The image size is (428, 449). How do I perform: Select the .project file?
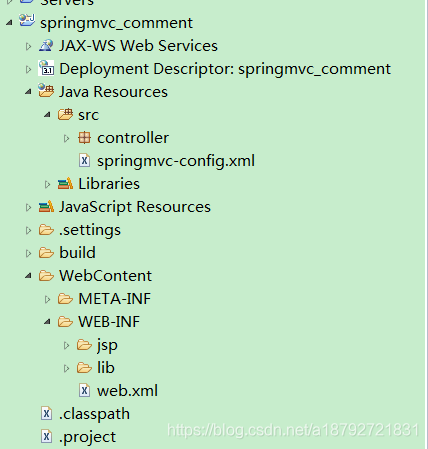pyautogui.click(x=87, y=437)
